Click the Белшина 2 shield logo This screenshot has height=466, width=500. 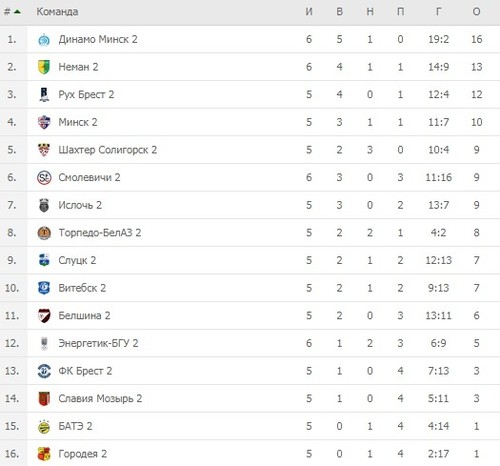(x=44, y=316)
